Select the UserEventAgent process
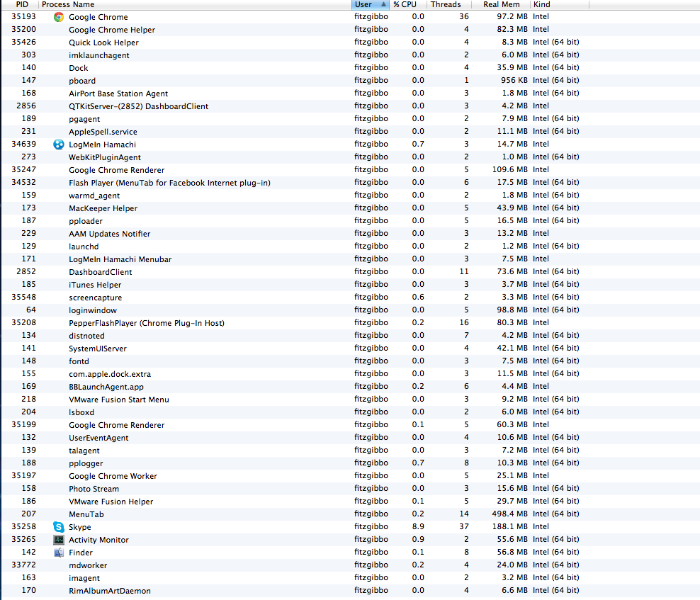Image resolution: width=700 pixels, height=600 pixels. point(350,438)
